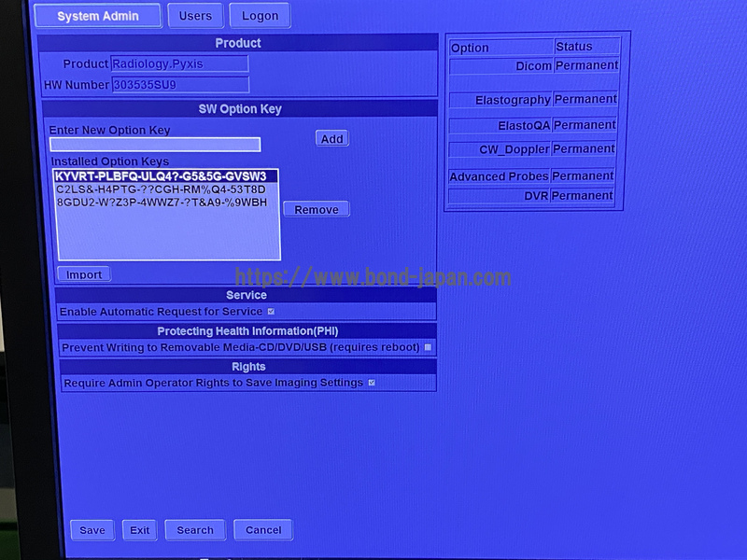Open the Logon tab
This screenshot has height=560, width=747.
coord(260,16)
